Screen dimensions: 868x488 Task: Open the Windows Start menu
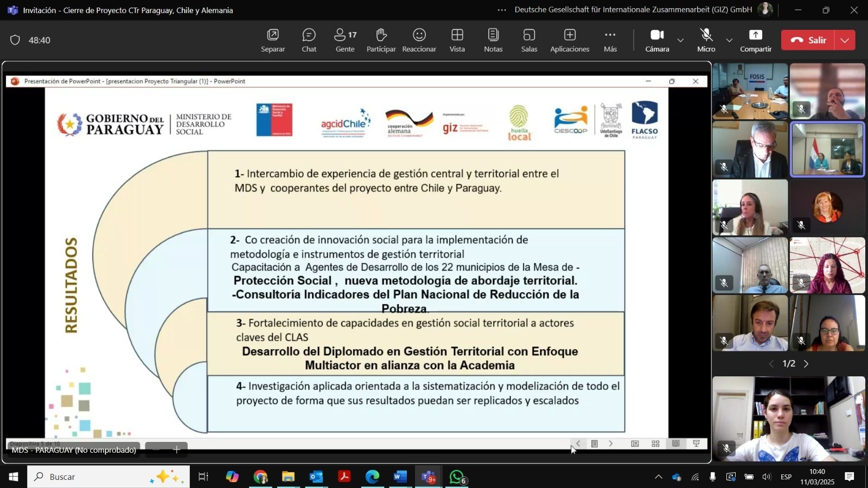[13, 477]
